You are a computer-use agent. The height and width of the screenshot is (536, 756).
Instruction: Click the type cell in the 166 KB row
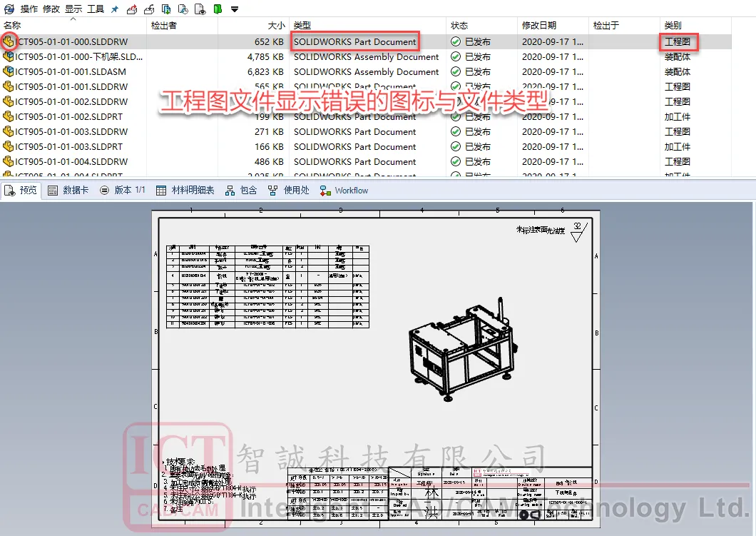[355, 146]
